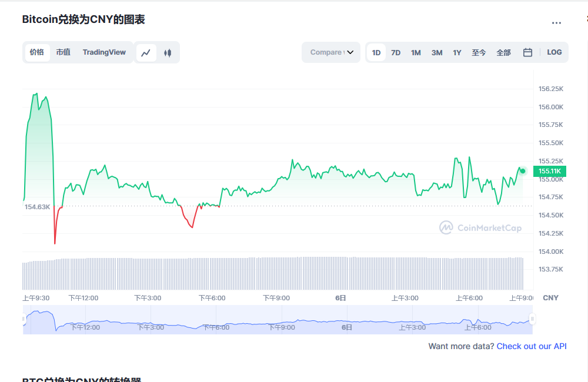Select the 价格 tab

(x=36, y=52)
